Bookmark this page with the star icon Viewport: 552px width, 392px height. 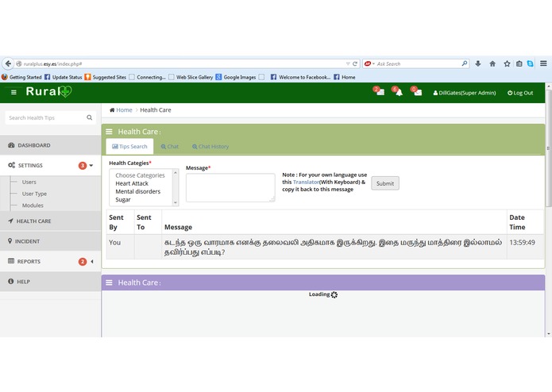tap(507, 63)
